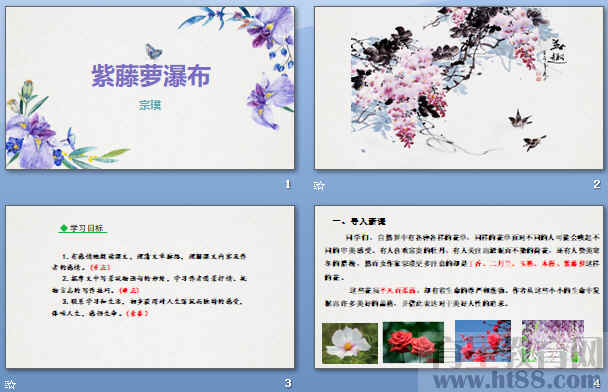Click the 学习目标 heading text
This screenshot has width=608, height=392.
[x=86, y=228]
